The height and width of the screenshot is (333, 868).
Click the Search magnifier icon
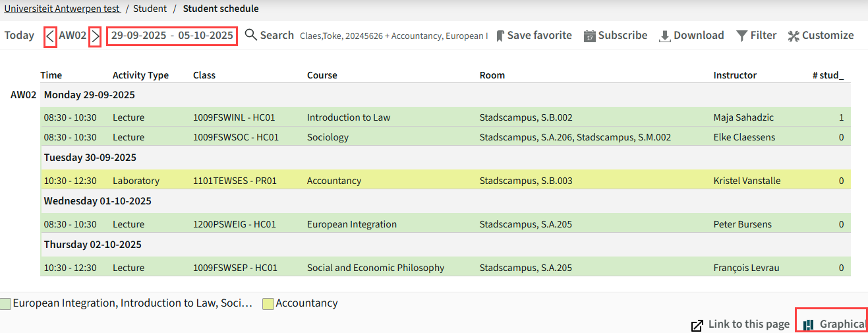point(250,35)
